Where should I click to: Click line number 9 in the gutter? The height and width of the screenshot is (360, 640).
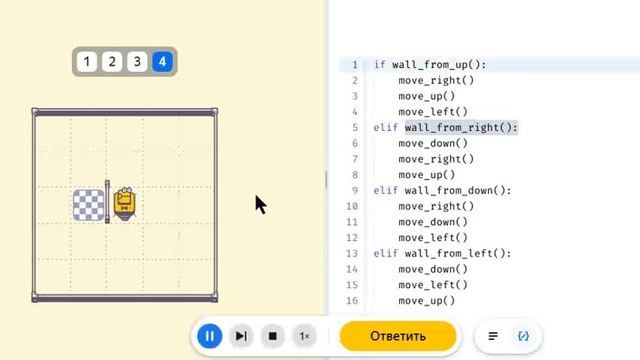(x=355, y=191)
